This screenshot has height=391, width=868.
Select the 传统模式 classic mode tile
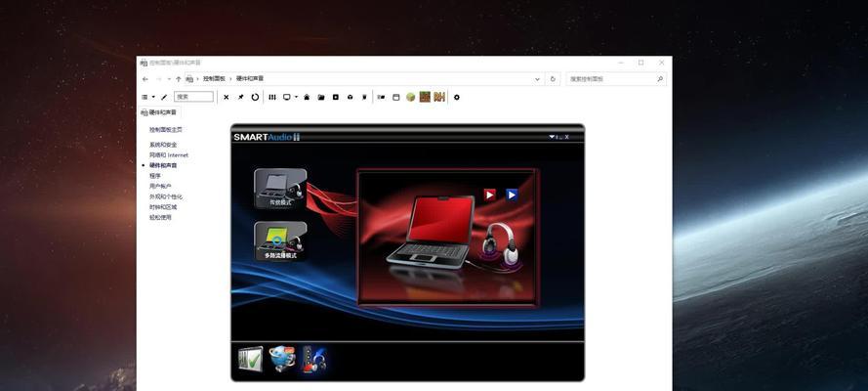tap(280, 189)
